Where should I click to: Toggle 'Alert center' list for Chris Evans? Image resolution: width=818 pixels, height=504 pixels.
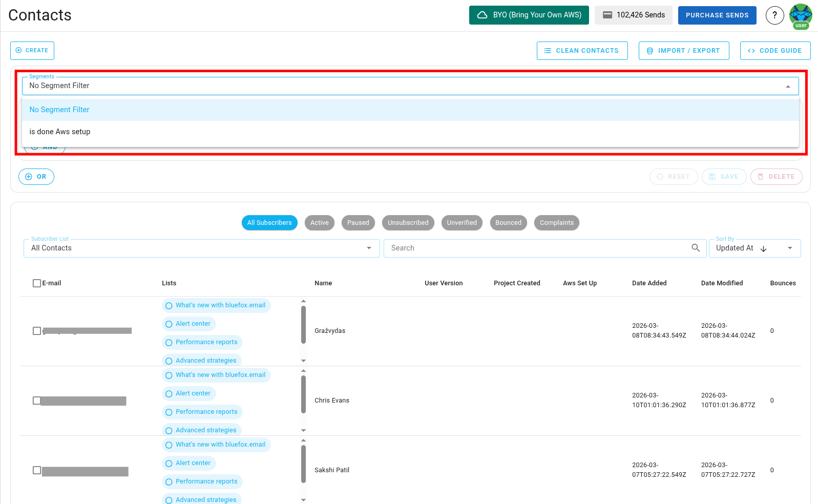tap(189, 393)
